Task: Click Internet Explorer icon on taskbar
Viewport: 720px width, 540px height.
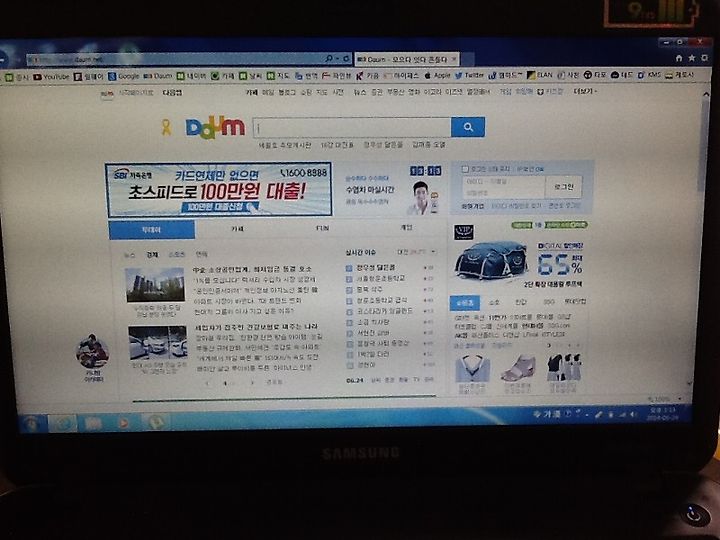Action: [63, 422]
